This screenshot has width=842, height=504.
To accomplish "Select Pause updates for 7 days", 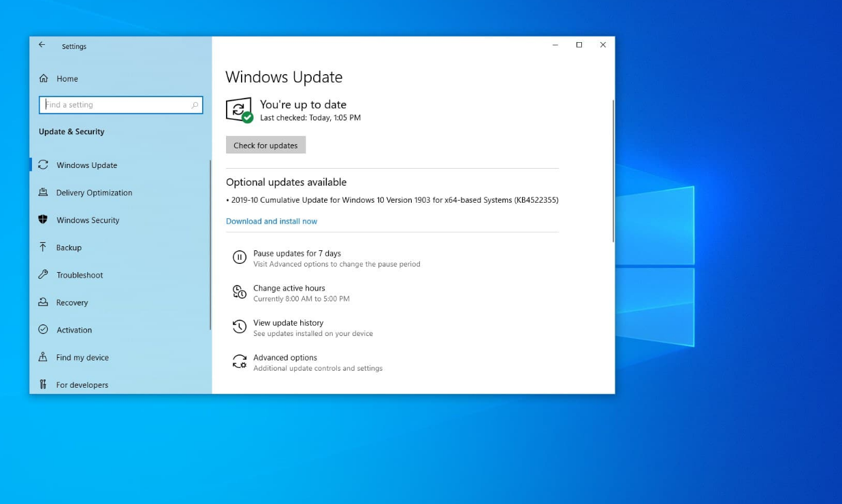I will [x=297, y=253].
